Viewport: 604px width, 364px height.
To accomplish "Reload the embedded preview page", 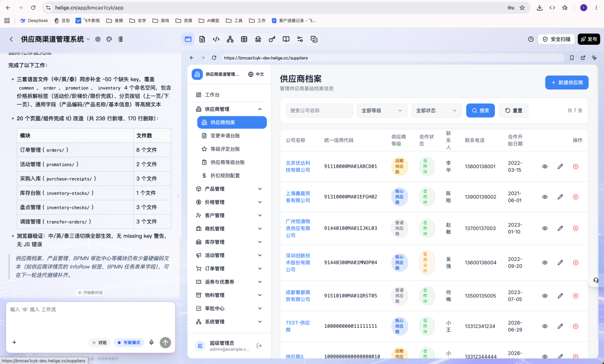I will point(214,58).
